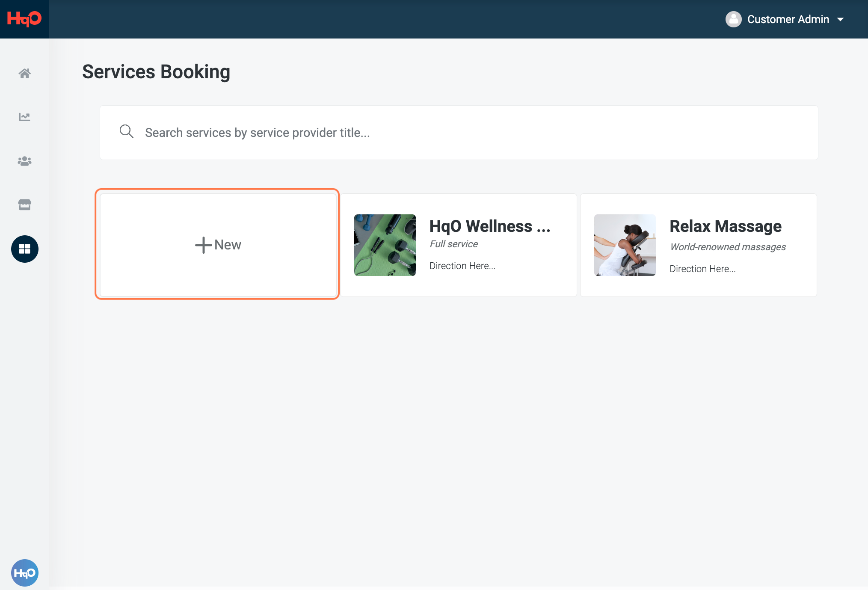
Task: Open the users group sidebar icon
Action: [24, 161]
